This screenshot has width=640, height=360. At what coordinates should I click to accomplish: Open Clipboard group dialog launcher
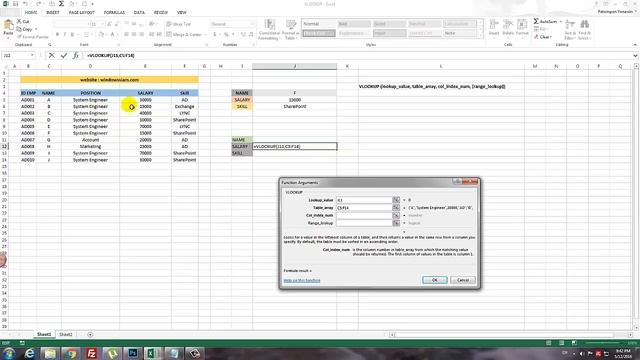tap(49, 44)
